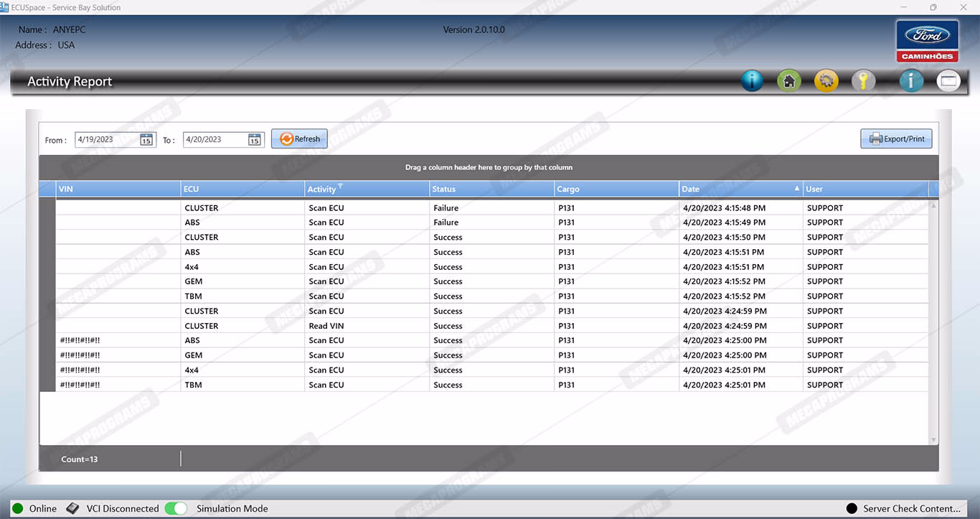The height and width of the screenshot is (519, 980).
Task: Click the VCI Disconnected device icon
Action: [72, 508]
